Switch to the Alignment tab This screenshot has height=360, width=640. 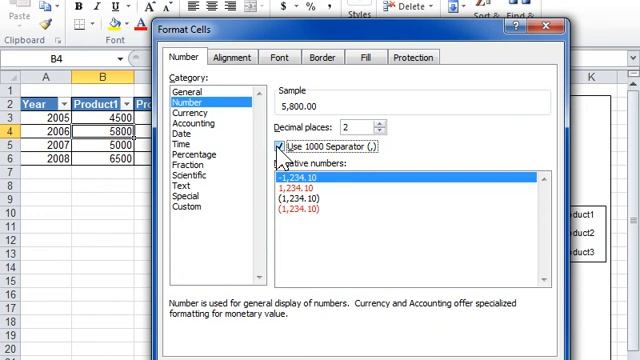click(x=232, y=58)
